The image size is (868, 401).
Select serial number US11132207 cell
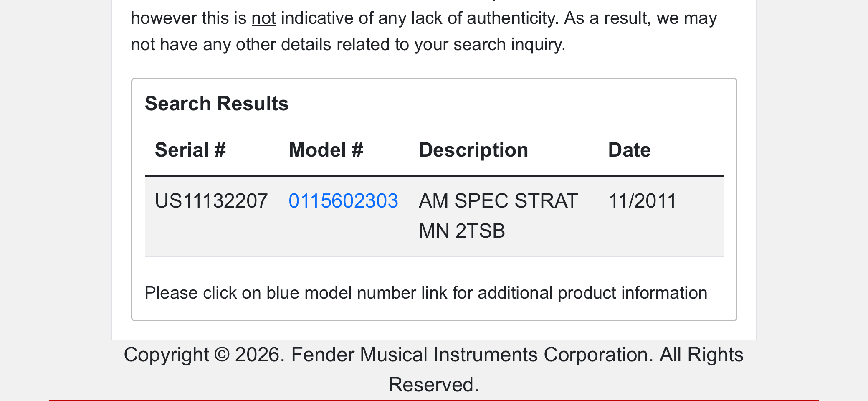click(211, 201)
